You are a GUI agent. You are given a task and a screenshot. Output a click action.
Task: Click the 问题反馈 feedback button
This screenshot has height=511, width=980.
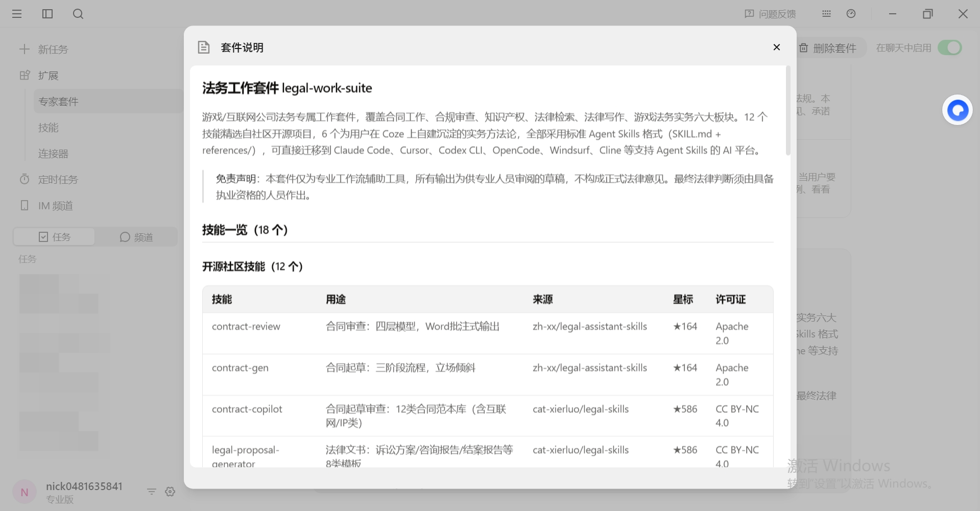770,14
